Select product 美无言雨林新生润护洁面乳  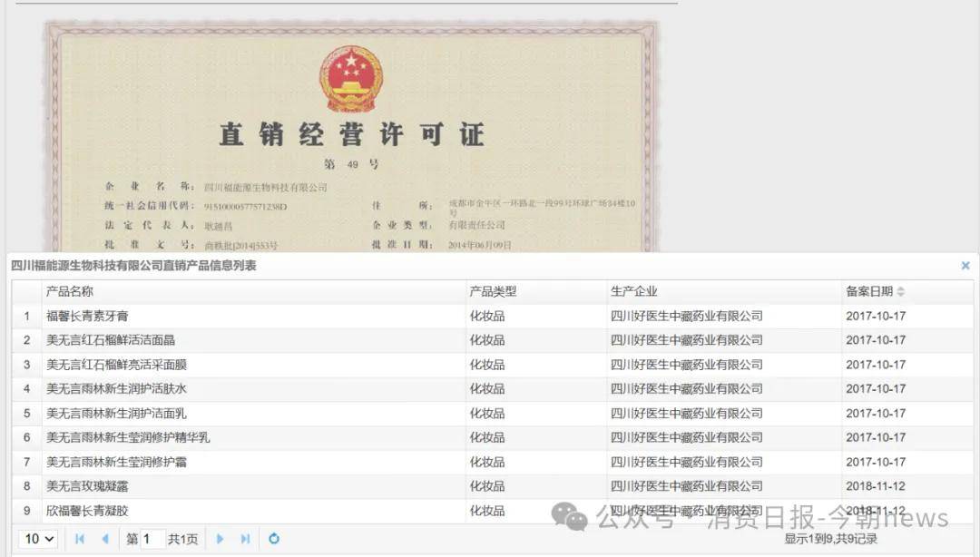click(x=116, y=414)
